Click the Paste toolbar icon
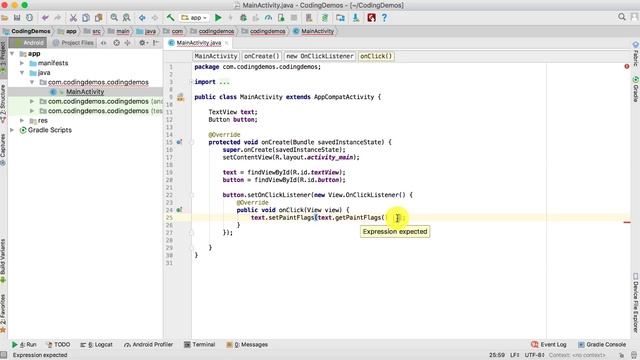The width and height of the screenshot is (640, 360). (x=98, y=18)
